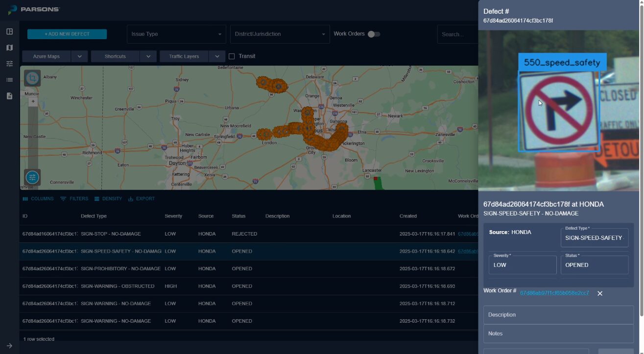Remove the linked work order with X
The height and width of the screenshot is (354, 644).
pos(599,293)
